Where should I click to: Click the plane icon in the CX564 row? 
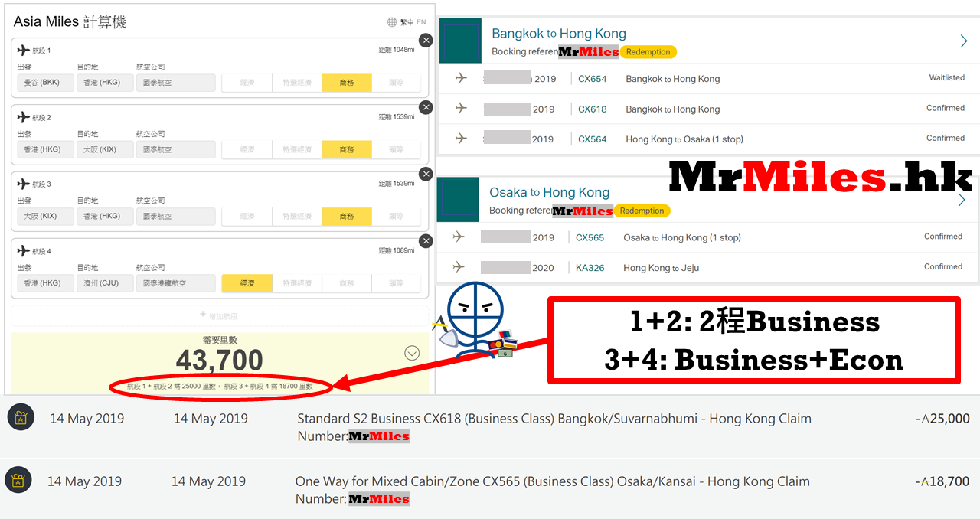[461, 139]
